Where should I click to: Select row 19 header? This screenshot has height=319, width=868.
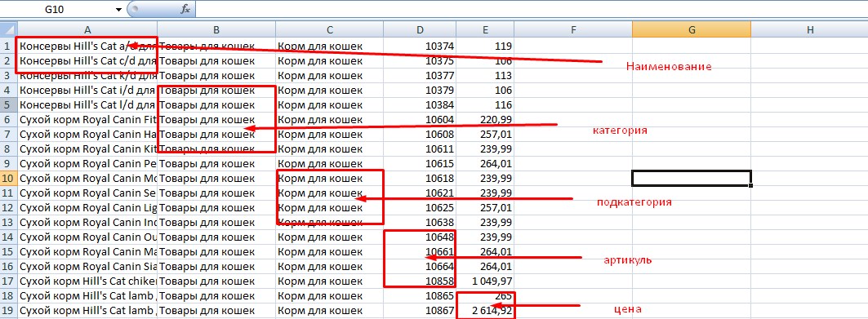tap(9, 310)
